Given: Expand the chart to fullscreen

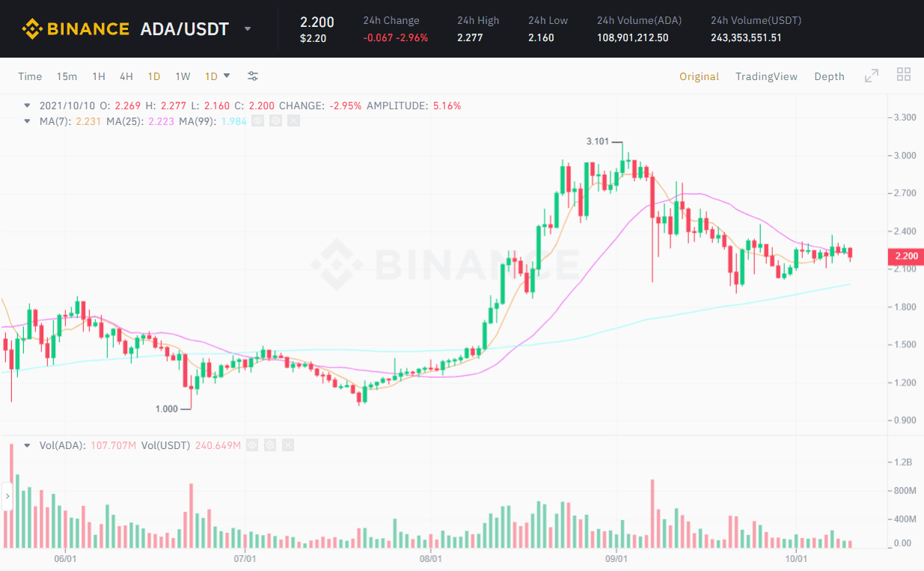Looking at the screenshot, I should [x=872, y=76].
